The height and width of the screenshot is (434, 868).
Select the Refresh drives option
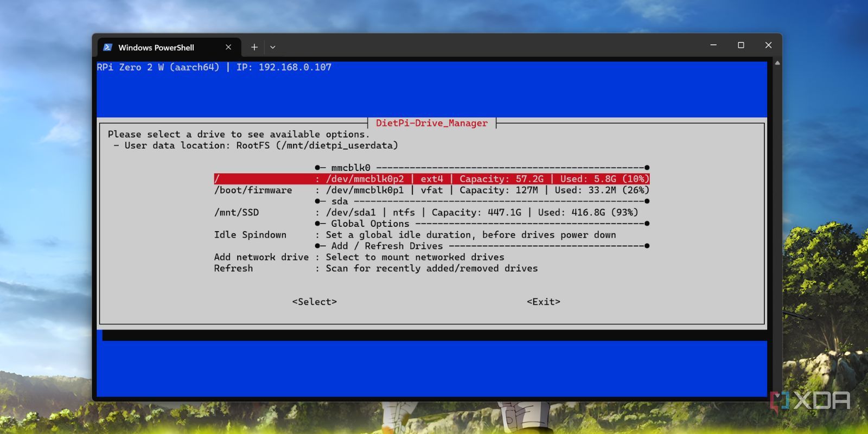click(x=376, y=269)
